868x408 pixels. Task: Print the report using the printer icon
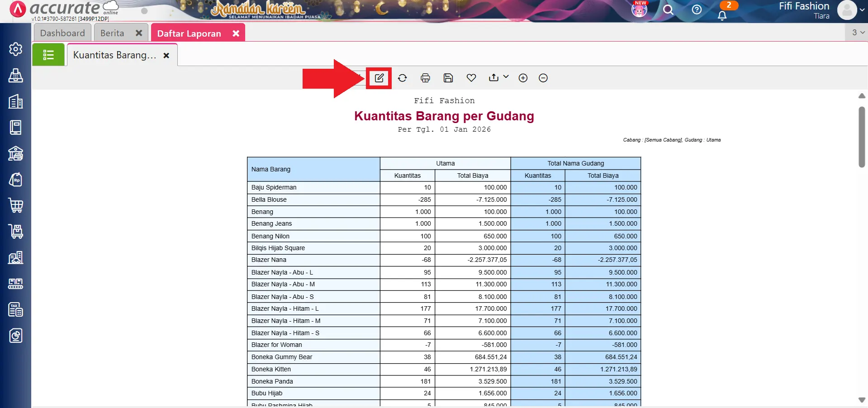point(425,78)
